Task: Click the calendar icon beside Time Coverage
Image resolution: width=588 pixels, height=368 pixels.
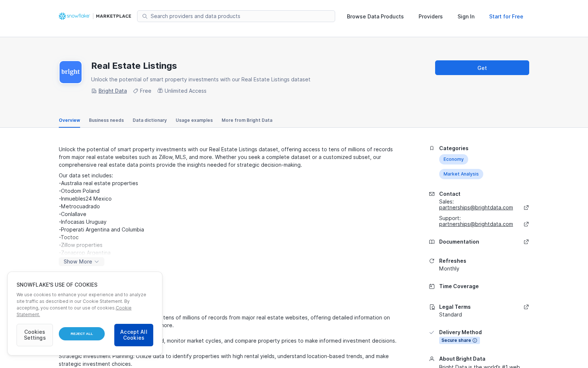Action: 432,286
